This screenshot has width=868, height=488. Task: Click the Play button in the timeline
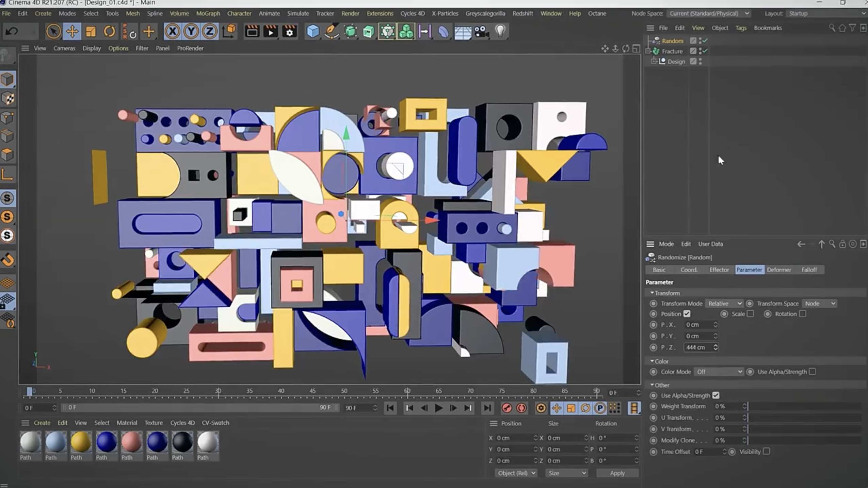click(x=438, y=408)
